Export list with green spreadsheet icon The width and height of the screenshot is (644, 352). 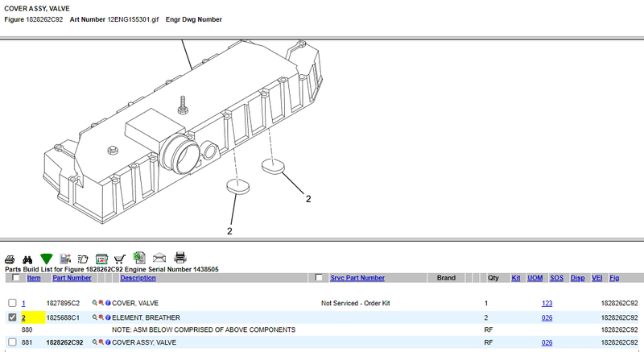tap(138, 258)
